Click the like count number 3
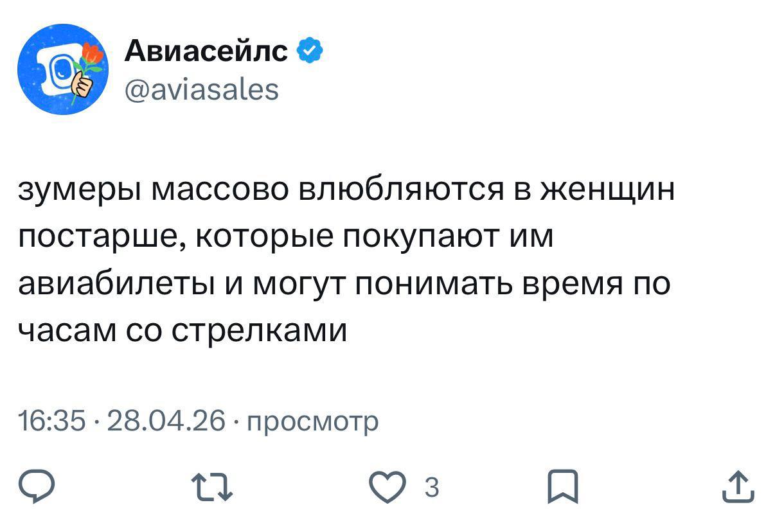The image size is (775, 532). click(432, 488)
